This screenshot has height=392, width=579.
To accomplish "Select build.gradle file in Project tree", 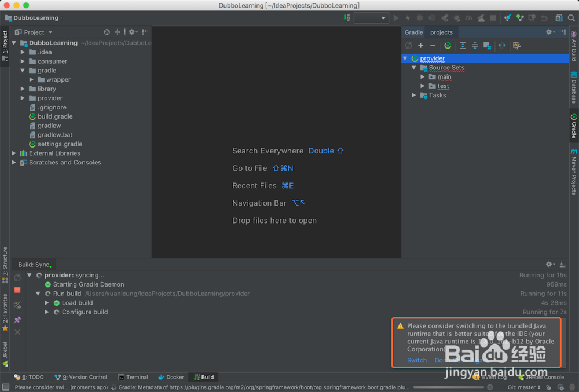I will (55, 116).
